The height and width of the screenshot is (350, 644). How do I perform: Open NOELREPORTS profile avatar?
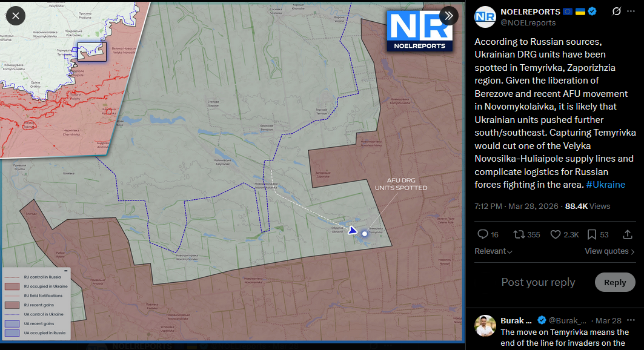coord(485,17)
